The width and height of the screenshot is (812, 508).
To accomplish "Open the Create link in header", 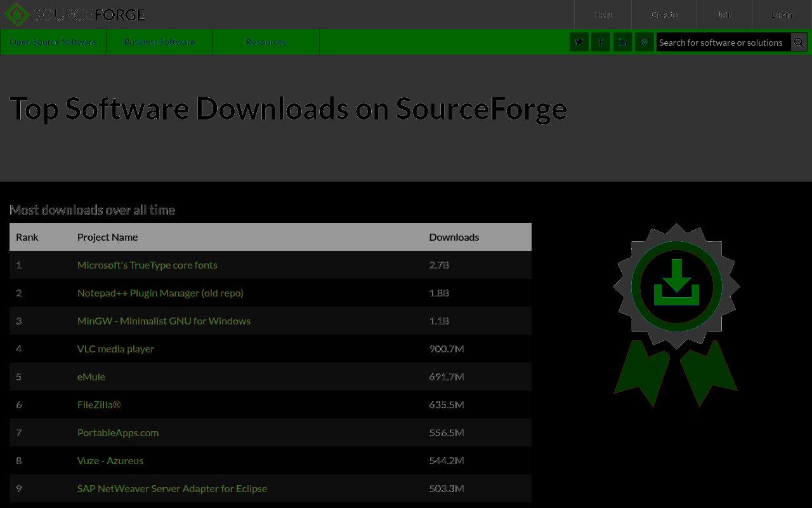I will click(664, 15).
